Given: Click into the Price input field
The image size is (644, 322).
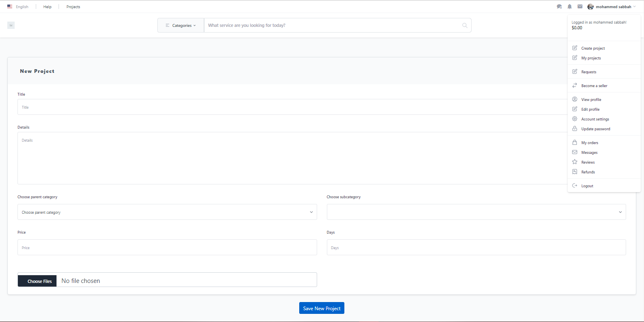Looking at the screenshot, I should coord(167,248).
